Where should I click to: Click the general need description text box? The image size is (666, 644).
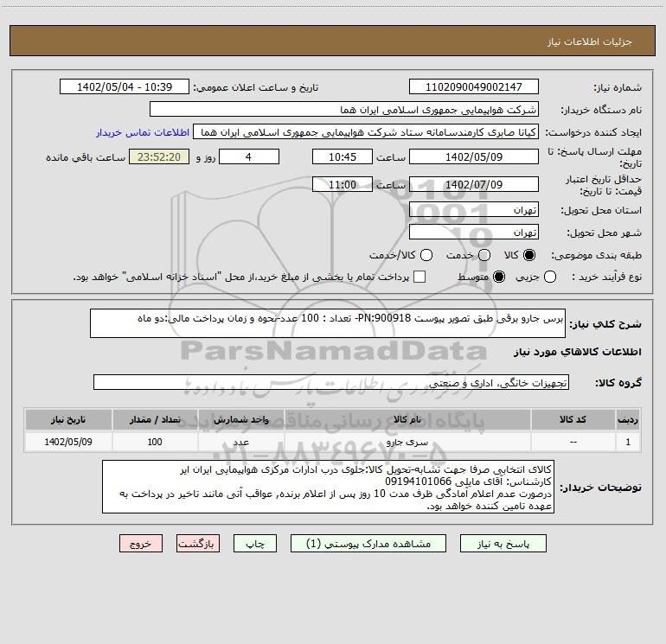pos(328,323)
